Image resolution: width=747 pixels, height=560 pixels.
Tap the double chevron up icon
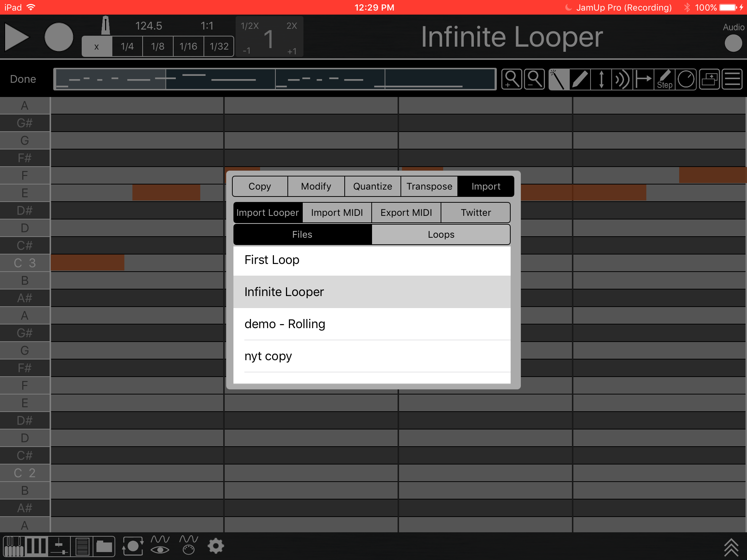click(731, 547)
